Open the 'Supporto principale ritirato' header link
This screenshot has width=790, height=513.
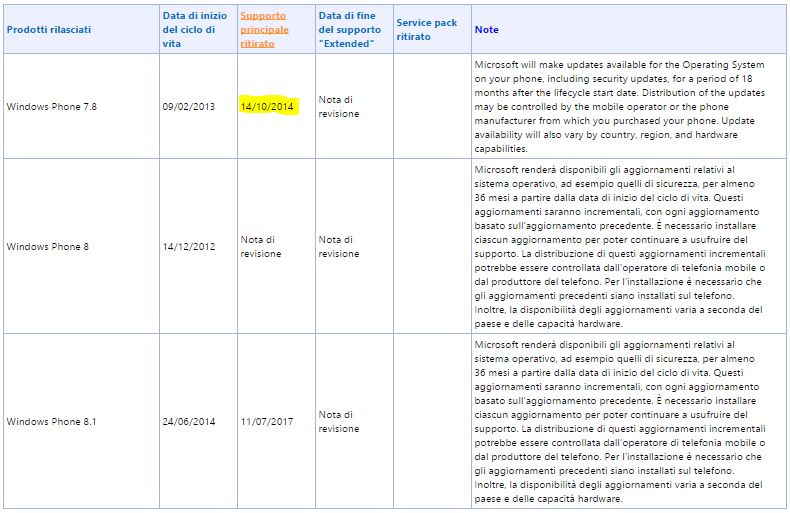point(265,30)
